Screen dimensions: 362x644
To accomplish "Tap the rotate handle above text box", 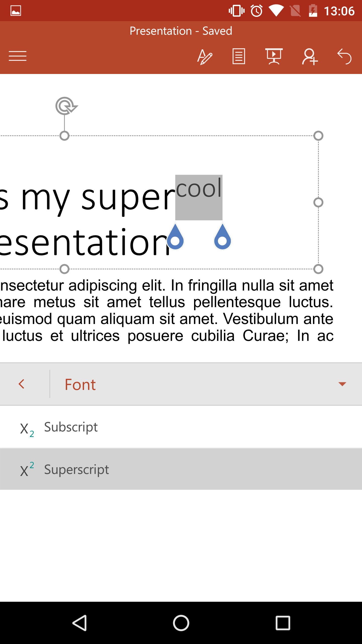I will click(66, 106).
